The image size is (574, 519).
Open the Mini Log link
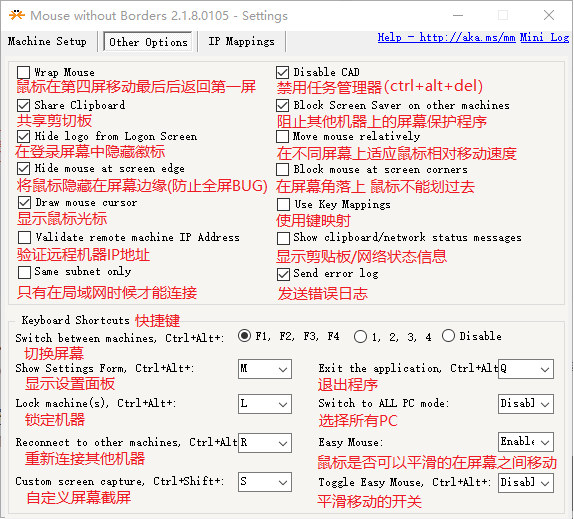coord(544,37)
